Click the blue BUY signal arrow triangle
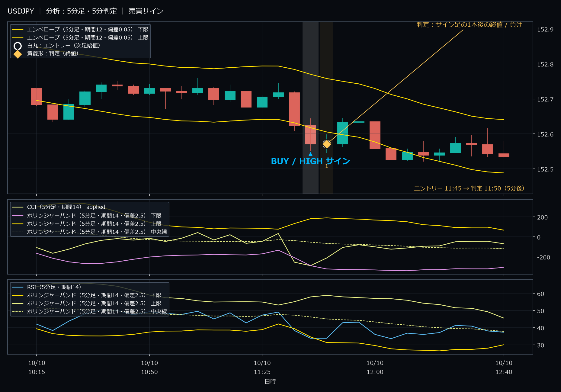This screenshot has height=392, width=561. click(310, 154)
